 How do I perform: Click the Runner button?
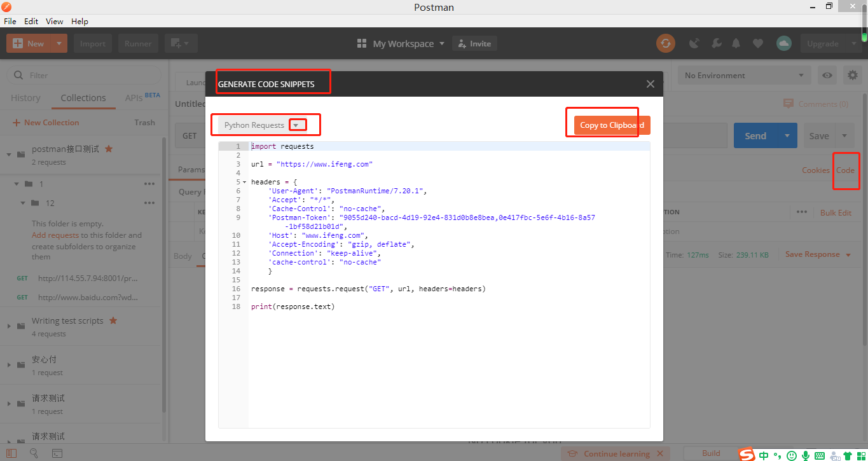point(138,43)
